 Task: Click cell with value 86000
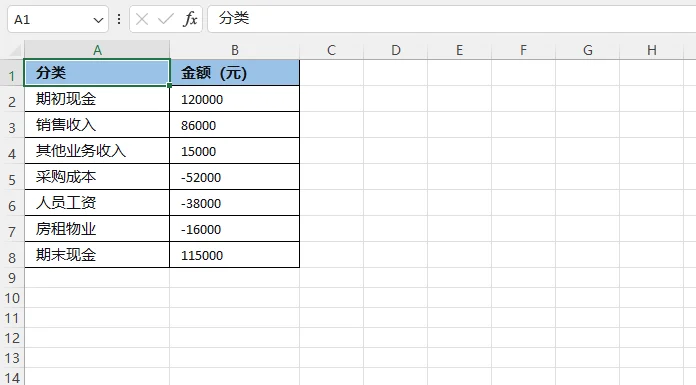[235, 124]
